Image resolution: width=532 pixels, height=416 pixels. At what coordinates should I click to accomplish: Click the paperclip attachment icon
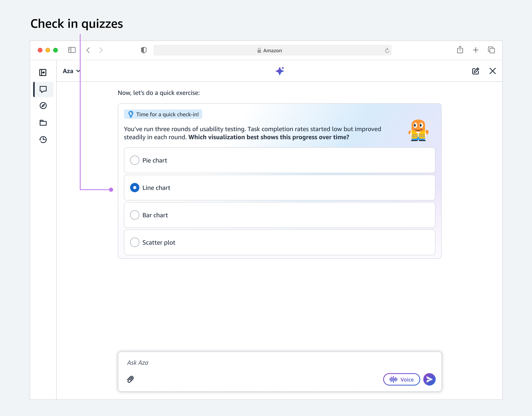130,379
